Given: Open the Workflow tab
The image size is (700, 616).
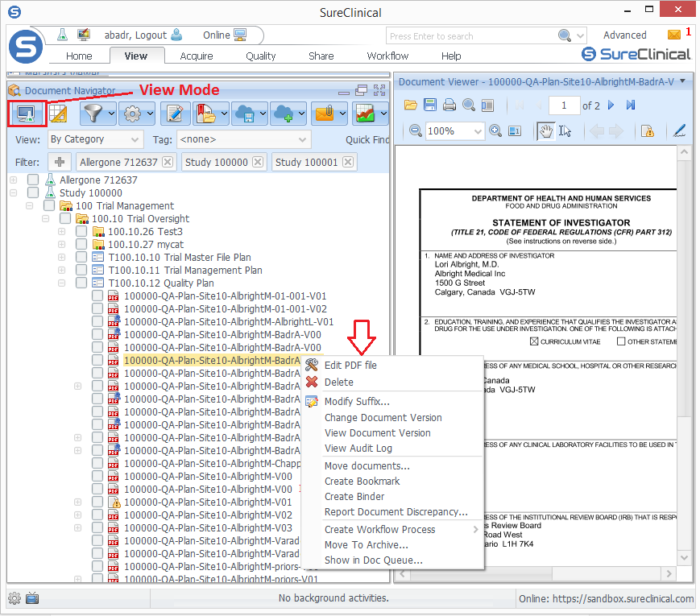Looking at the screenshot, I should [387, 56].
